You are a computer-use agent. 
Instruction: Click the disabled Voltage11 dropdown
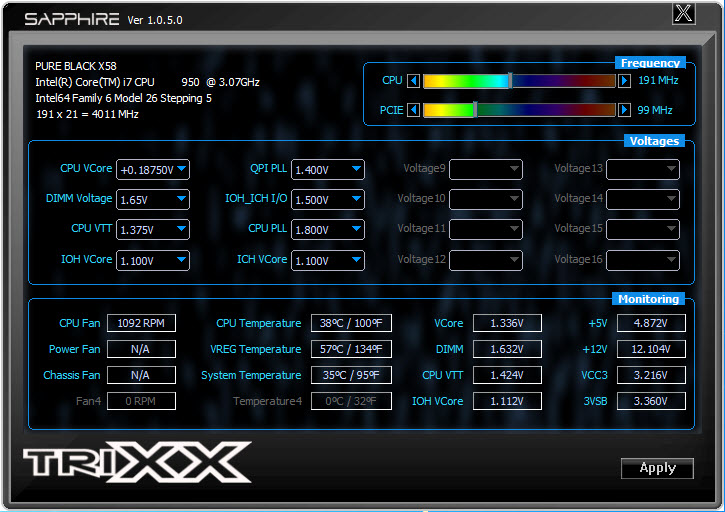[x=486, y=229]
